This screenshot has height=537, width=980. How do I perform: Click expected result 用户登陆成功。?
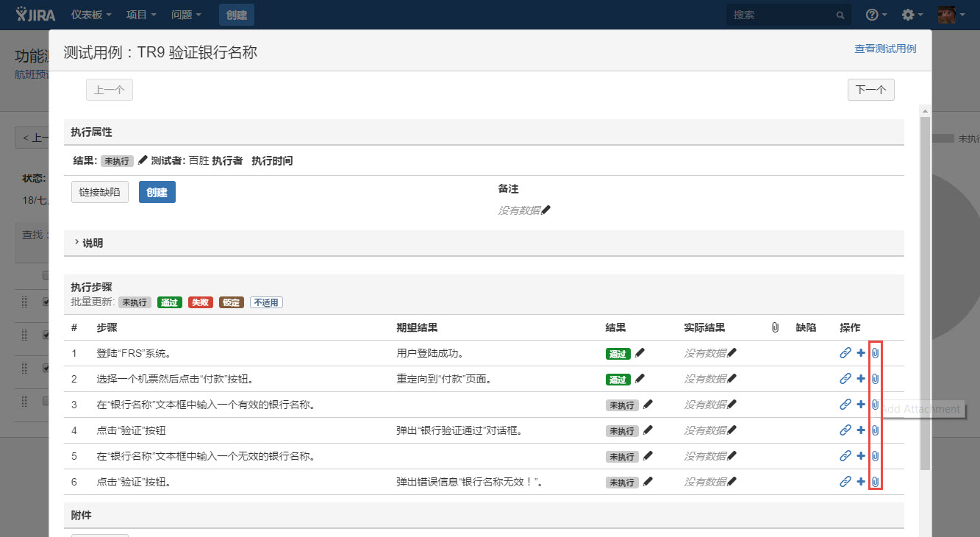430,353
